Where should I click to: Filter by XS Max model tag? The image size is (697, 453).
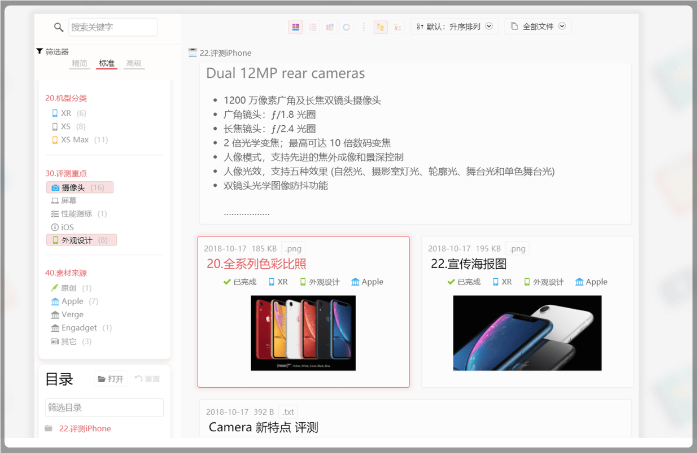point(80,140)
